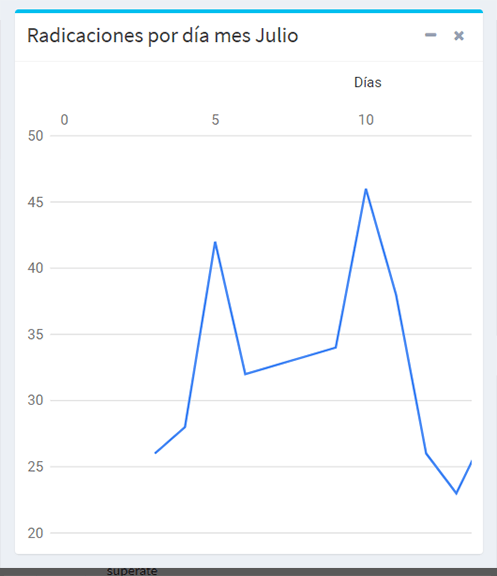Click the data point at value 34 before day 10
The height and width of the screenshot is (576, 497).
(336, 347)
